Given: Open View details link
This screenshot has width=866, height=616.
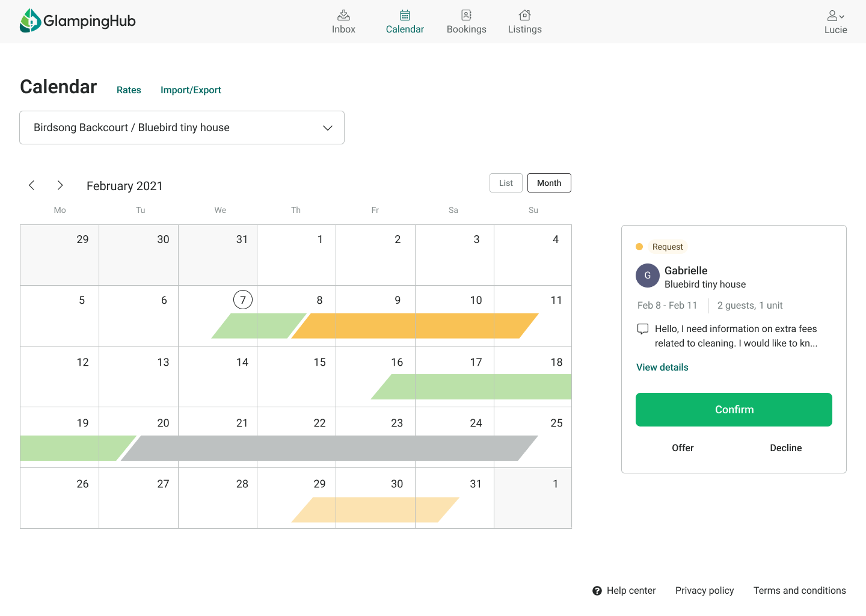Looking at the screenshot, I should (662, 368).
